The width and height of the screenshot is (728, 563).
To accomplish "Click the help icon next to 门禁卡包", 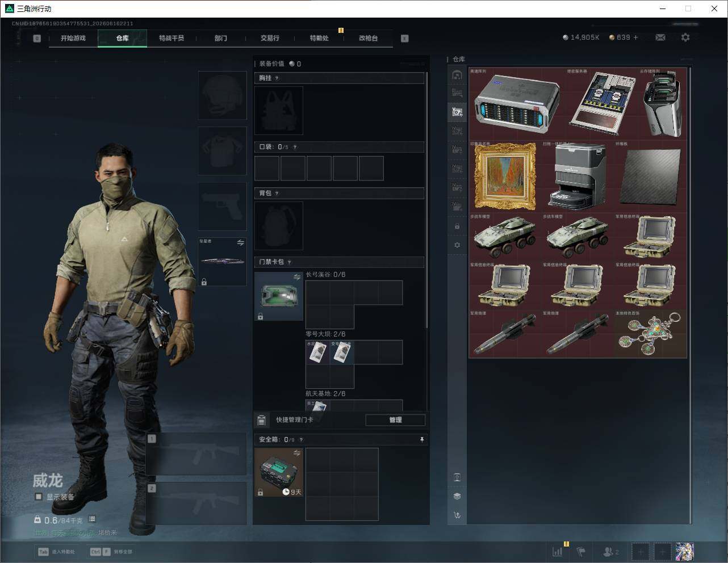I will click(x=290, y=262).
